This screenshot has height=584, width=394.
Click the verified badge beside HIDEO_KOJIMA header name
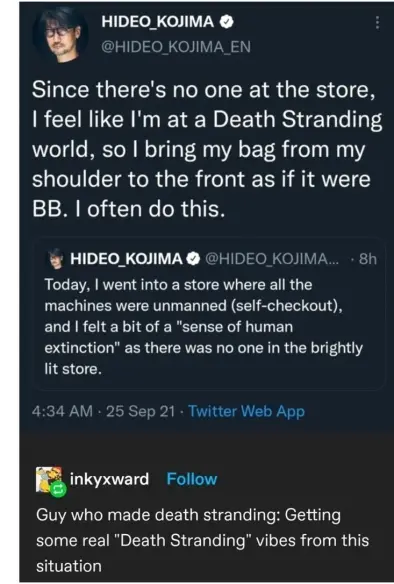pos(227,22)
